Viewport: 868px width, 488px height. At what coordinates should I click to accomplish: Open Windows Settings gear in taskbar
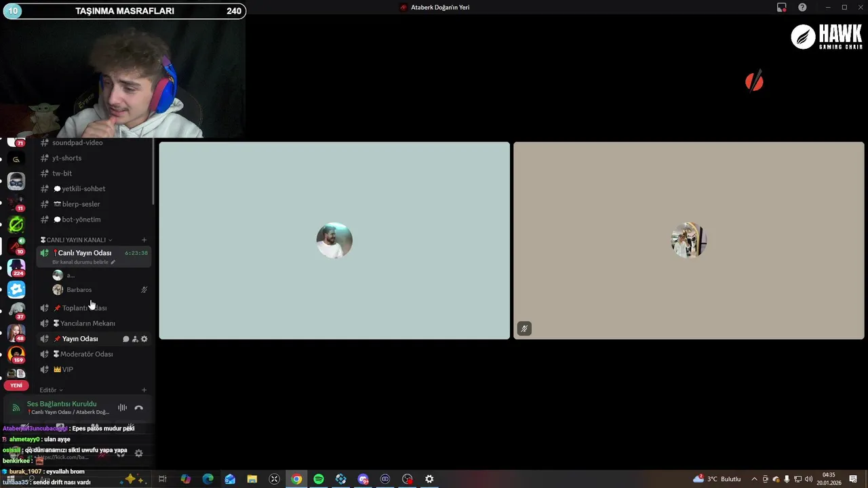pyautogui.click(x=429, y=479)
